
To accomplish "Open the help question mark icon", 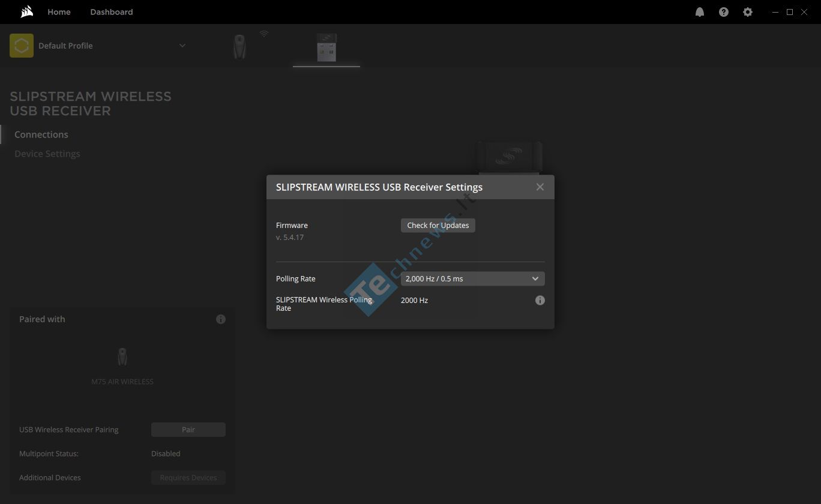I will pos(724,12).
